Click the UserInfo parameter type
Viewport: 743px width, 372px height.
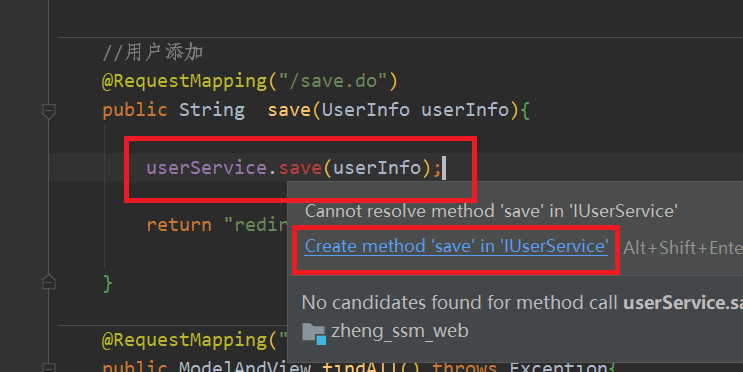(x=365, y=110)
